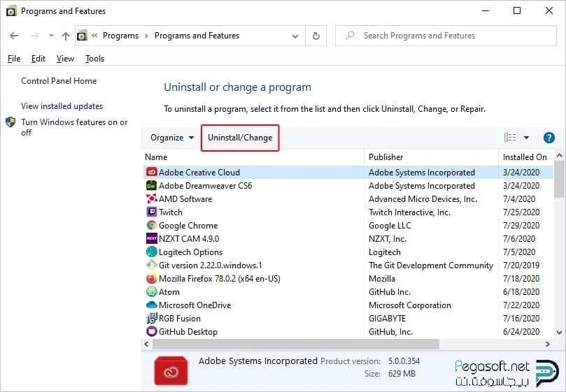Viewport: 566px width, 392px height.
Task: Open the View menu
Action: coord(65,59)
